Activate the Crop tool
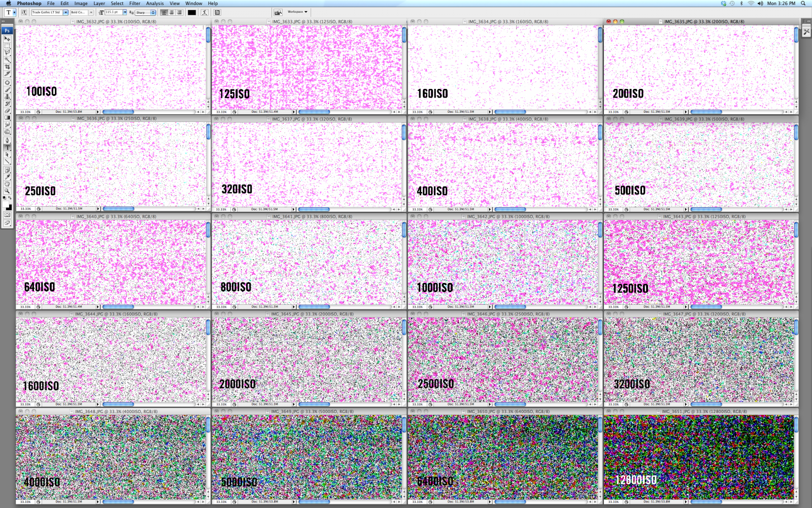This screenshot has width=812, height=508. click(x=8, y=67)
